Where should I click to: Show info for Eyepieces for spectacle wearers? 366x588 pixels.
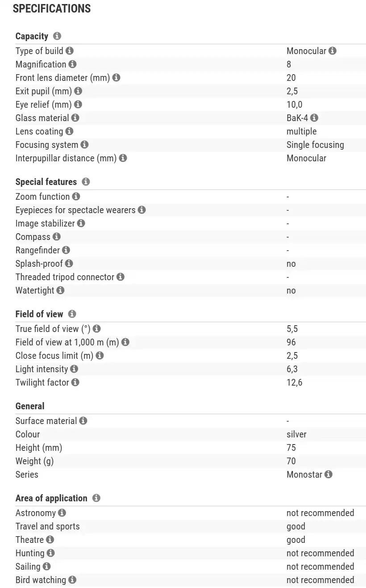(142, 210)
